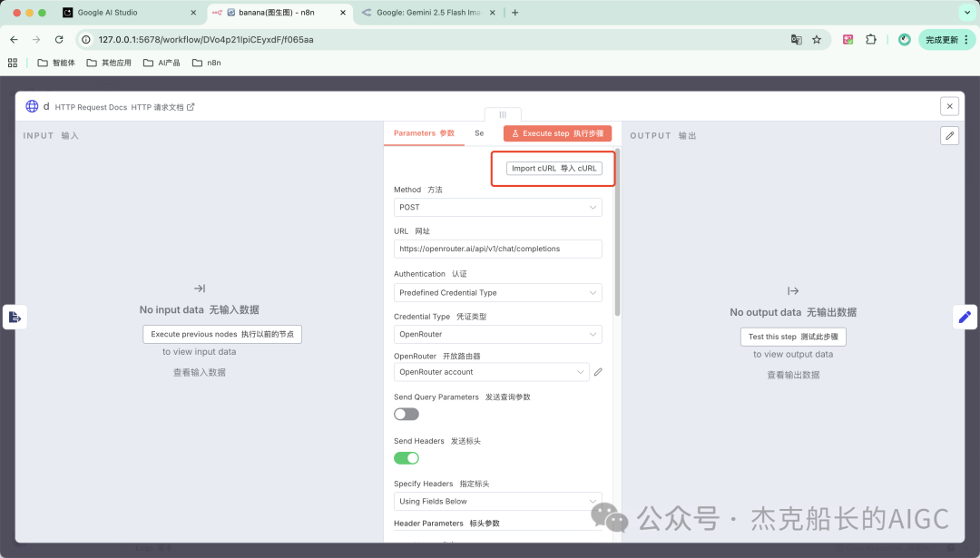Click the site info icon in address bar
This screenshot has height=558, width=980.
click(x=86, y=39)
